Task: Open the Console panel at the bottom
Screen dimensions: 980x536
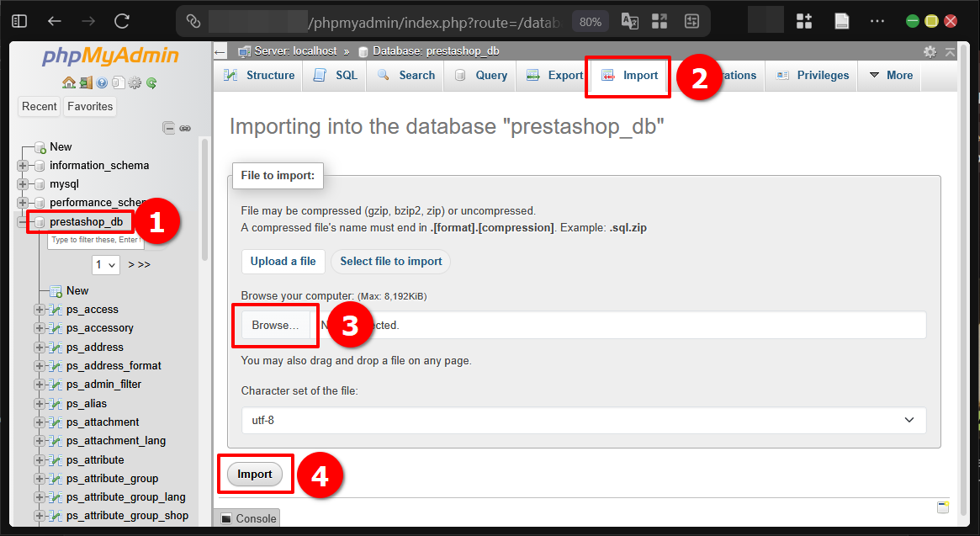Action: pos(246,519)
